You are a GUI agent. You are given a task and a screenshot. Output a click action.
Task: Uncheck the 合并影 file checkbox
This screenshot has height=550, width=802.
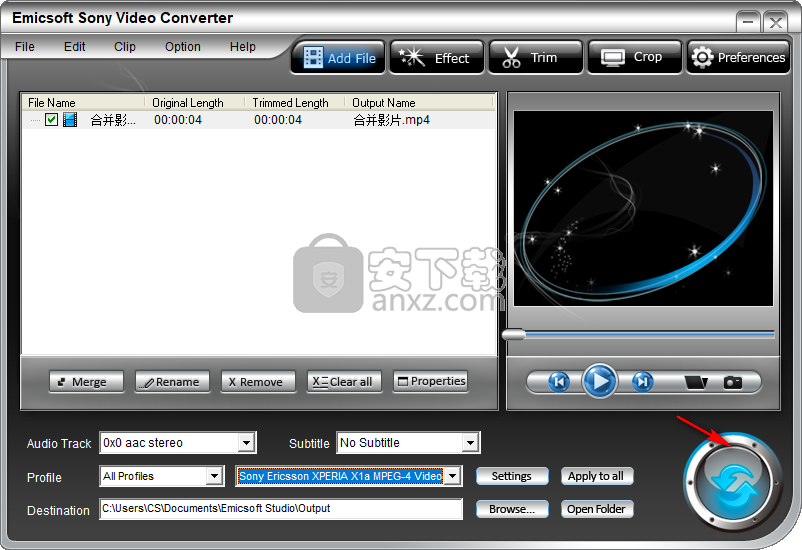[x=51, y=120]
